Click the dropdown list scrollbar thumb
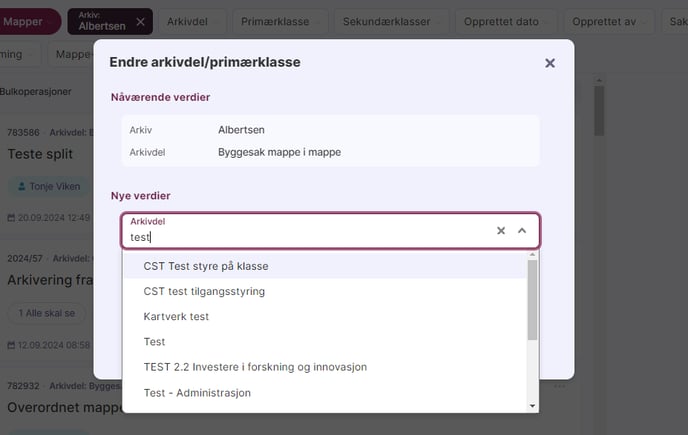This screenshot has width=688, height=435. click(x=532, y=300)
